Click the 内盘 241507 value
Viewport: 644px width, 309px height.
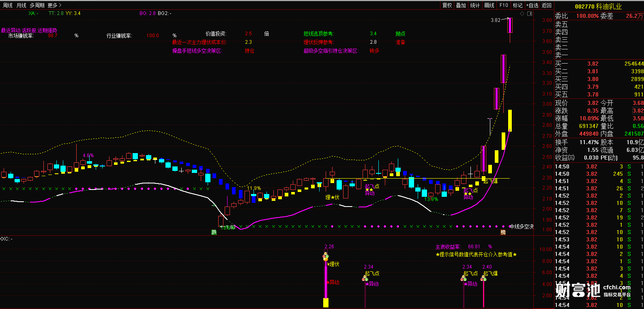tap(634, 134)
